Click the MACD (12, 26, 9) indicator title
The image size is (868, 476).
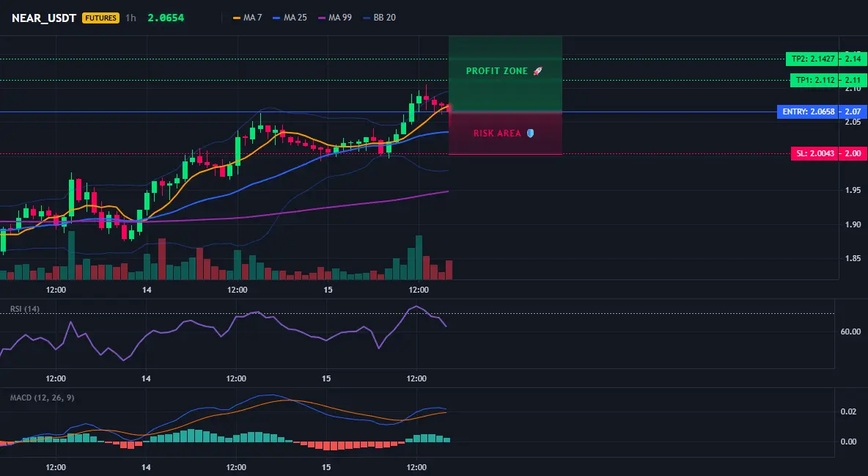42,398
